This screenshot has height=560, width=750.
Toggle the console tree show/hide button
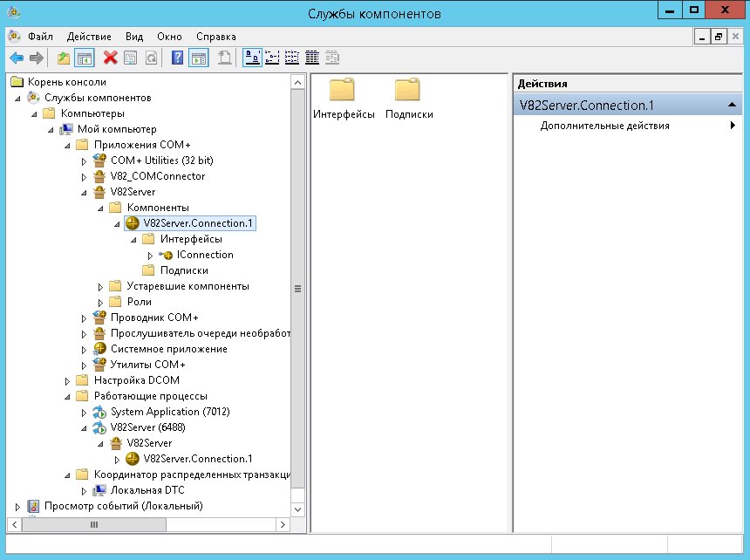85,58
